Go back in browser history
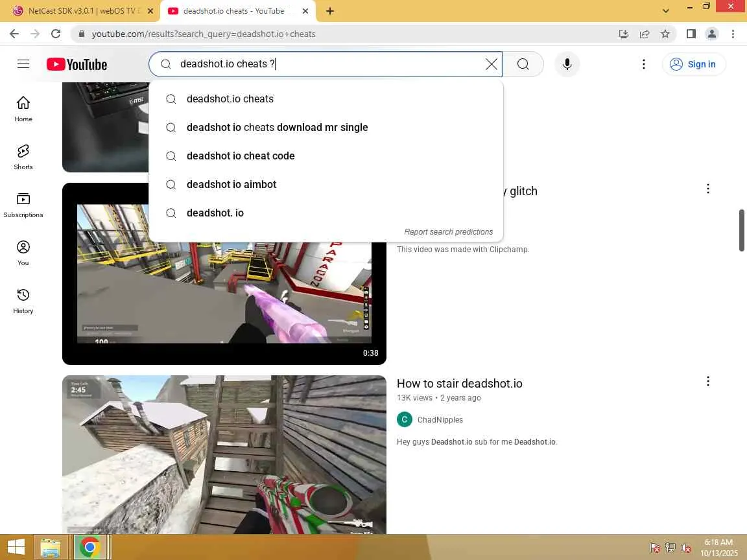This screenshot has height=560, width=747. coord(14,34)
